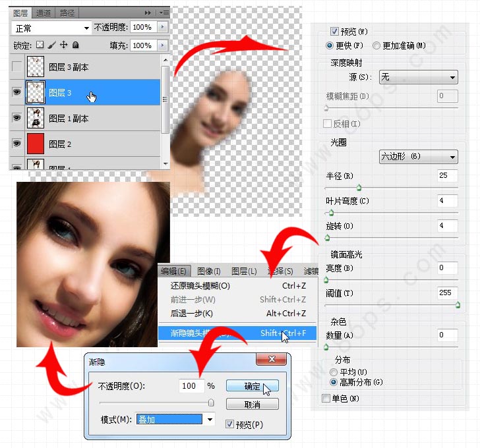Open the 模式(M) 叠加 dropdown
480x448 pixels.
coord(175,419)
